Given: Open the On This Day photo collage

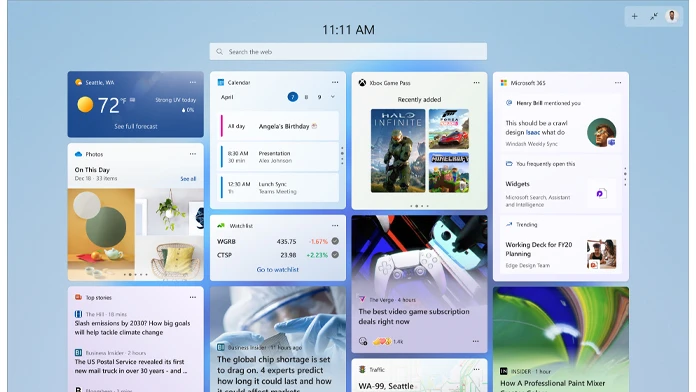Looking at the screenshot, I should coord(135,234).
